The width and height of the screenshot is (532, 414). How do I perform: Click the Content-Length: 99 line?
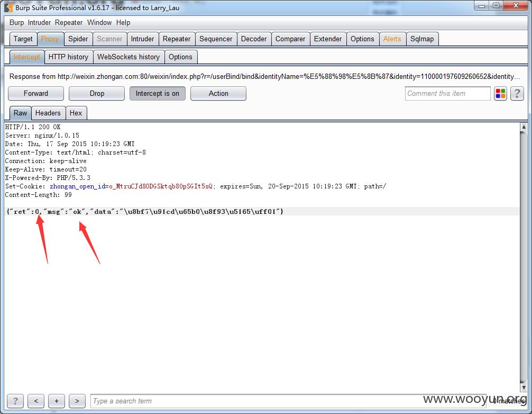38,195
